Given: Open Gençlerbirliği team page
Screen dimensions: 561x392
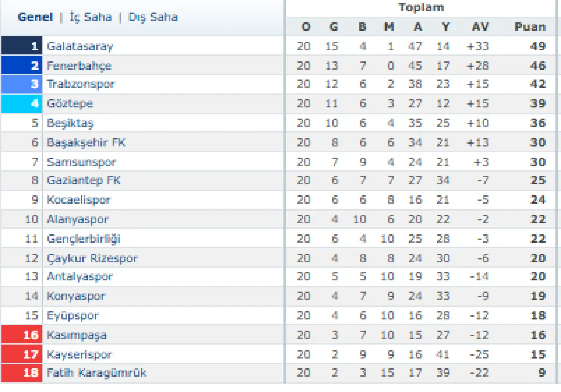Looking at the screenshot, I should tap(83, 239).
